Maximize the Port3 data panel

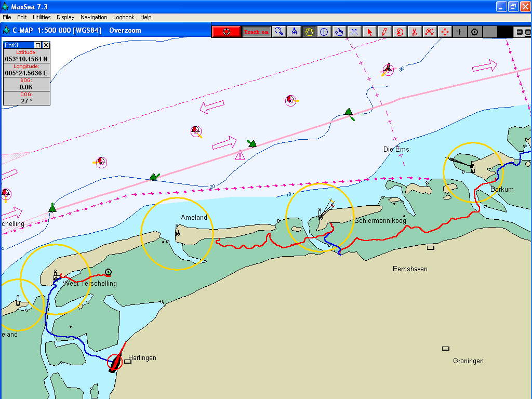(x=38, y=45)
